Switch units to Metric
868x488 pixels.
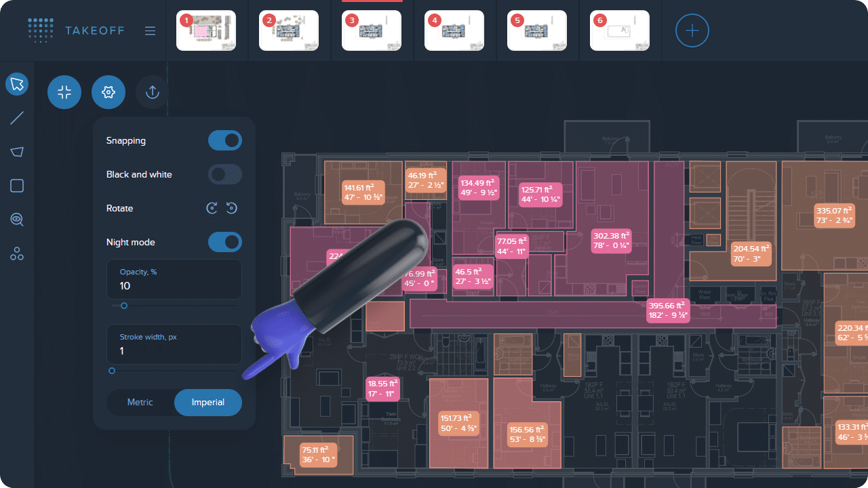(x=140, y=403)
